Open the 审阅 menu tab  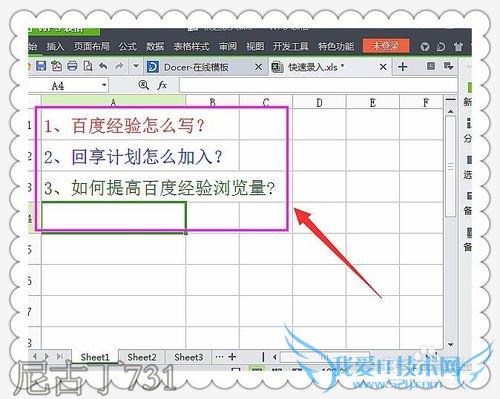coord(228,46)
